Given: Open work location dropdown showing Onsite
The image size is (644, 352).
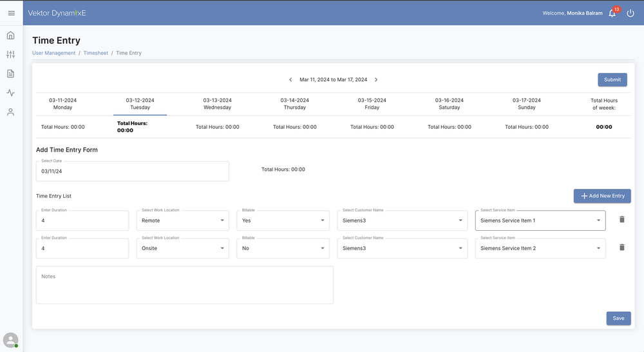Looking at the screenshot, I should 183,248.
